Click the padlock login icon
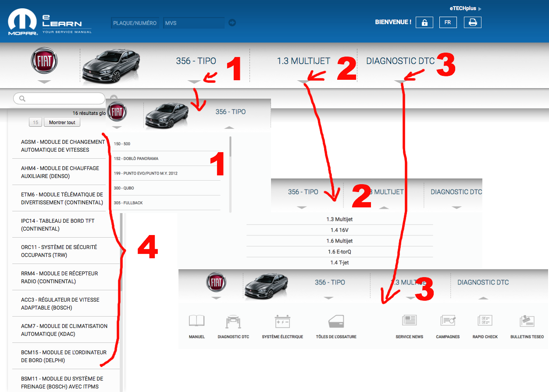Image resolution: width=549 pixels, height=392 pixels. point(424,22)
